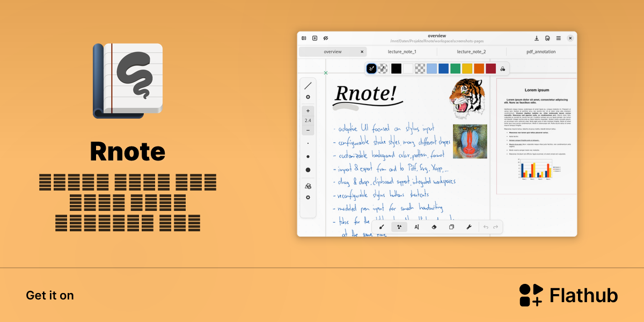Open the hamburger main menu
The image size is (644, 322).
click(559, 38)
